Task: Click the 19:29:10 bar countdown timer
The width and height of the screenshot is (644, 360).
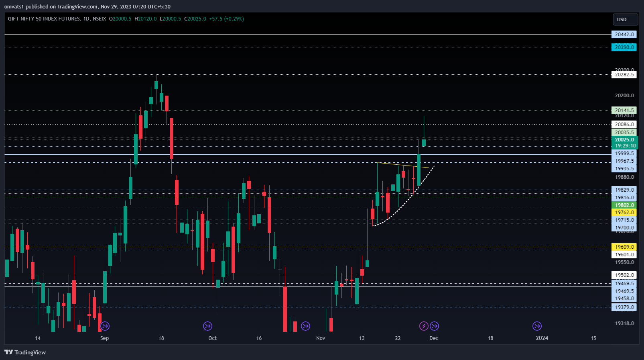Action: click(x=624, y=146)
